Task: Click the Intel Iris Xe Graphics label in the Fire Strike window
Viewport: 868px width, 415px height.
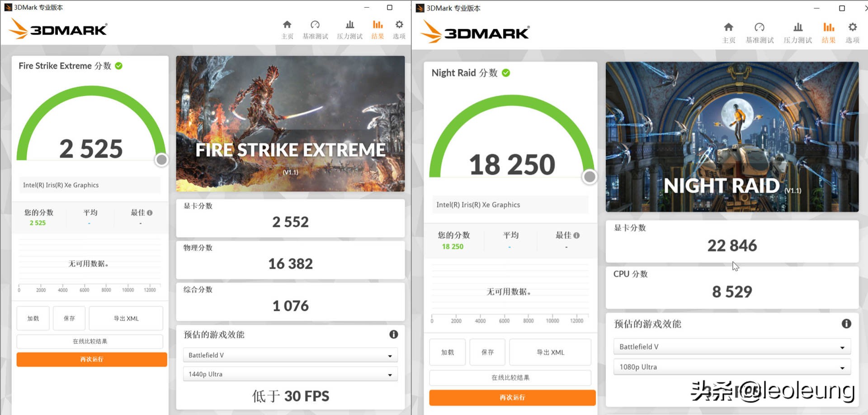Action: [x=61, y=185]
